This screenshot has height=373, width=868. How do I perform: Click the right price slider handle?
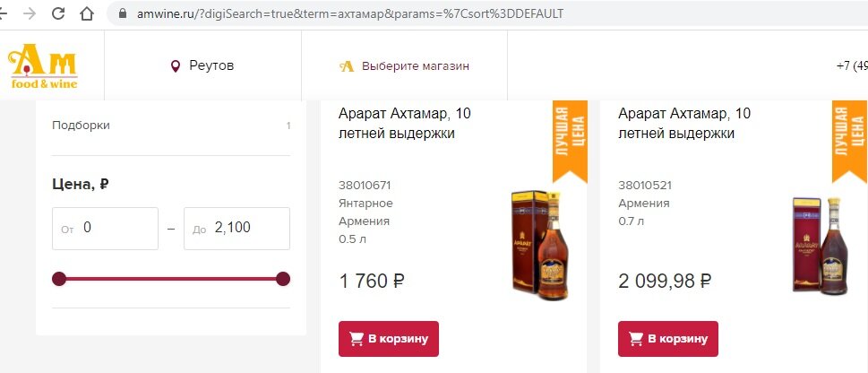pos(283,279)
